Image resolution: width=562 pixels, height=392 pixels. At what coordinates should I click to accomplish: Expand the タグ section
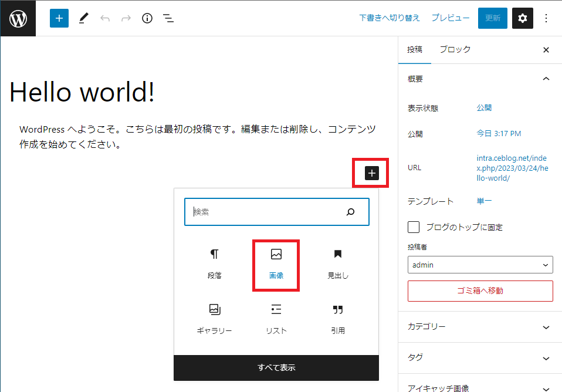tap(480, 357)
